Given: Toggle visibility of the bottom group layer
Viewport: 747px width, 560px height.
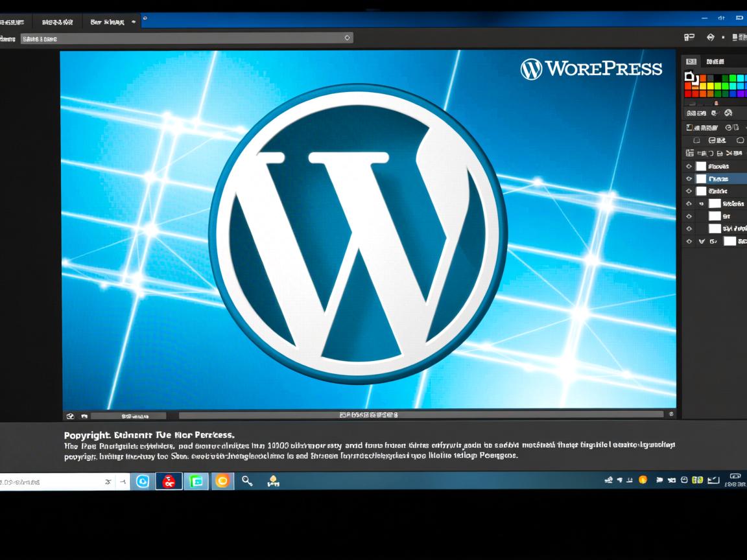Looking at the screenshot, I should [690, 241].
